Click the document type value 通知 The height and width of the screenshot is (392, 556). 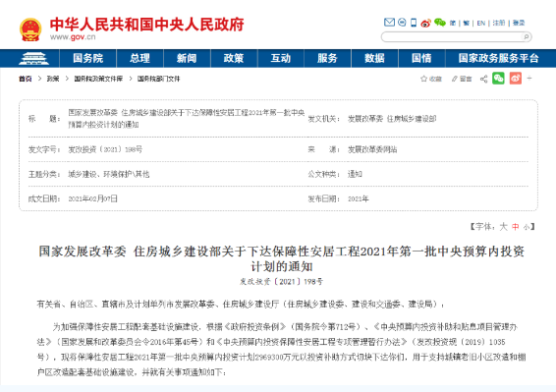coord(355,174)
